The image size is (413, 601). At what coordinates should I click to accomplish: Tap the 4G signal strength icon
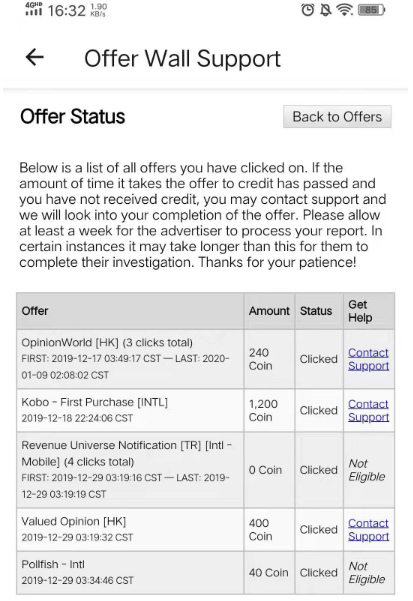[33, 9]
